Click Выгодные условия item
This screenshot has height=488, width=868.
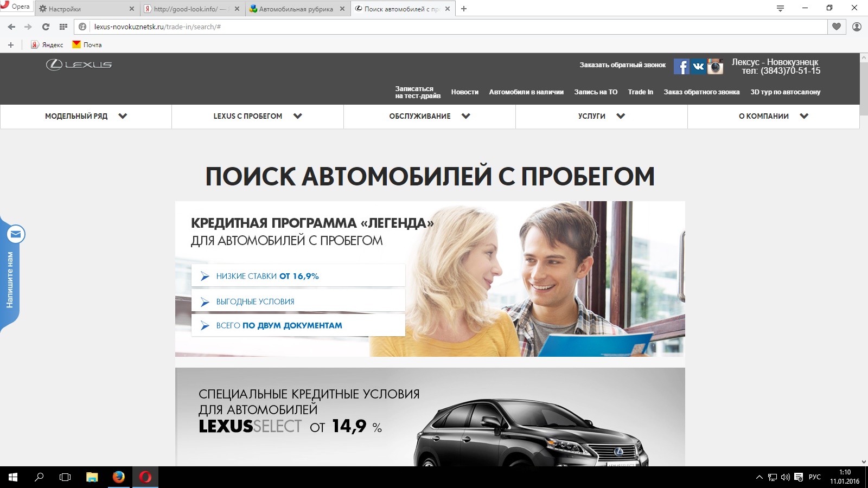(298, 301)
